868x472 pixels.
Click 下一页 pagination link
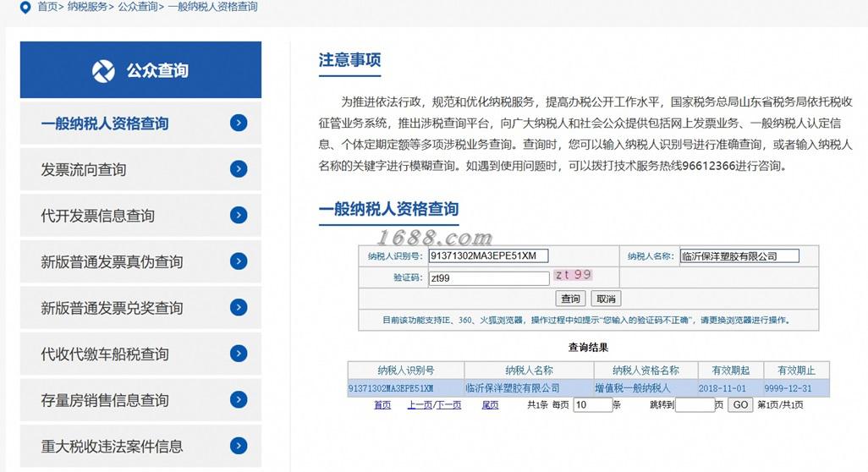point(448,405)
